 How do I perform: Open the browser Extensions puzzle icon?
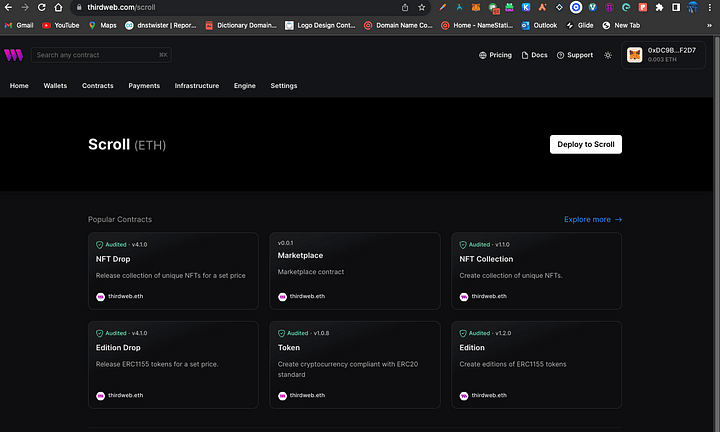point(659,7)
